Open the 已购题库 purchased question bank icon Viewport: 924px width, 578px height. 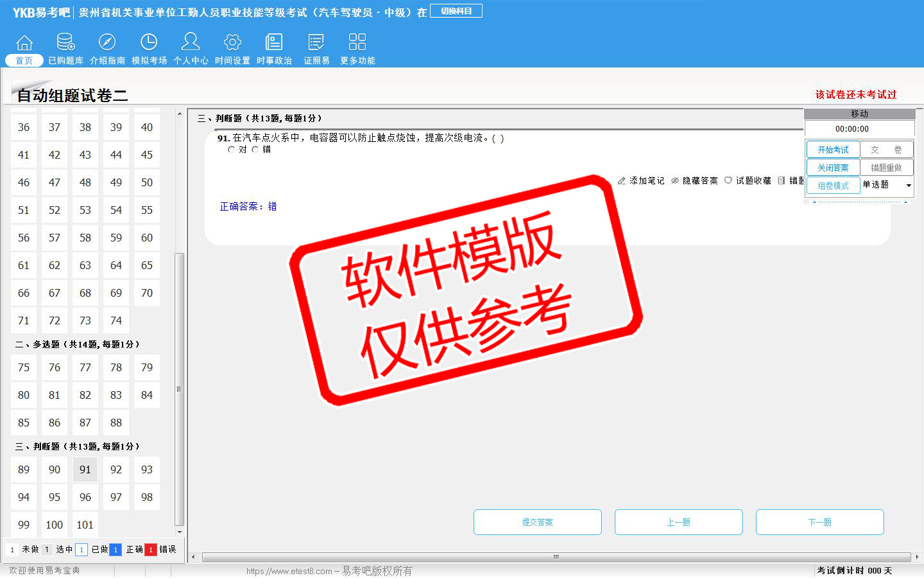coord(65,43)
